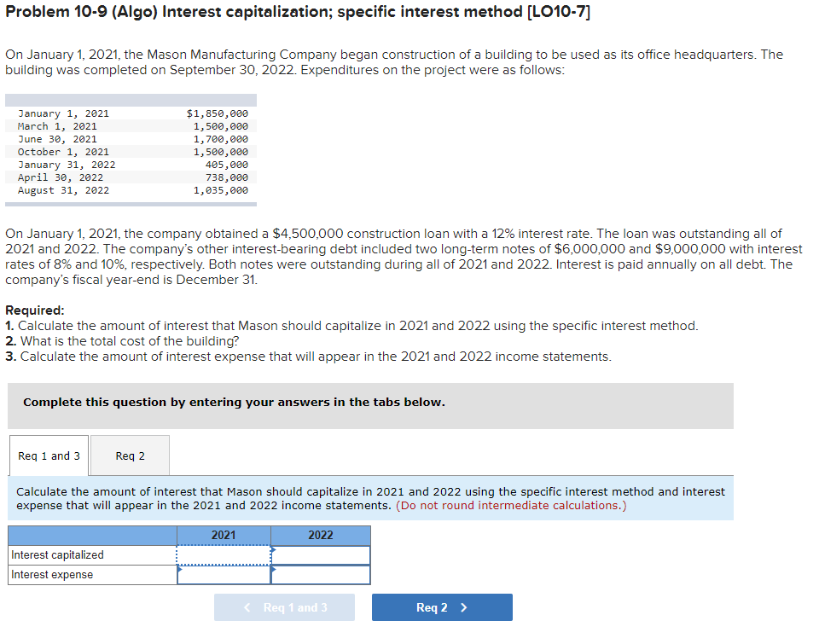
Task: Click the Interest capitalized 2021 input cell
Action: point(223,554)
